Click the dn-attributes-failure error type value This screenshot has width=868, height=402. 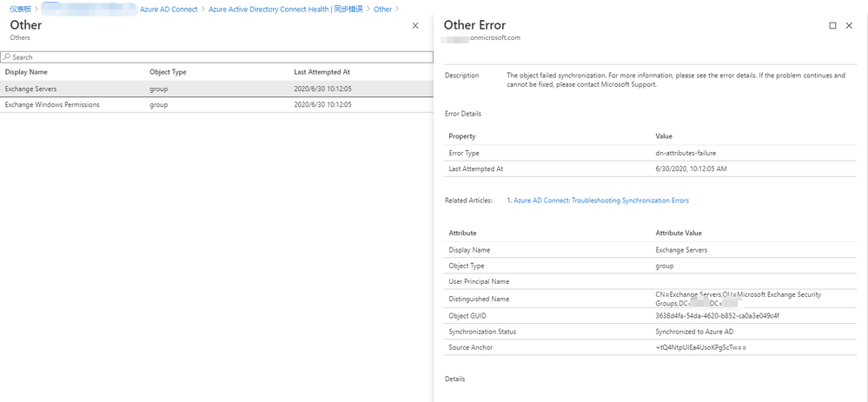click(686, 153)
